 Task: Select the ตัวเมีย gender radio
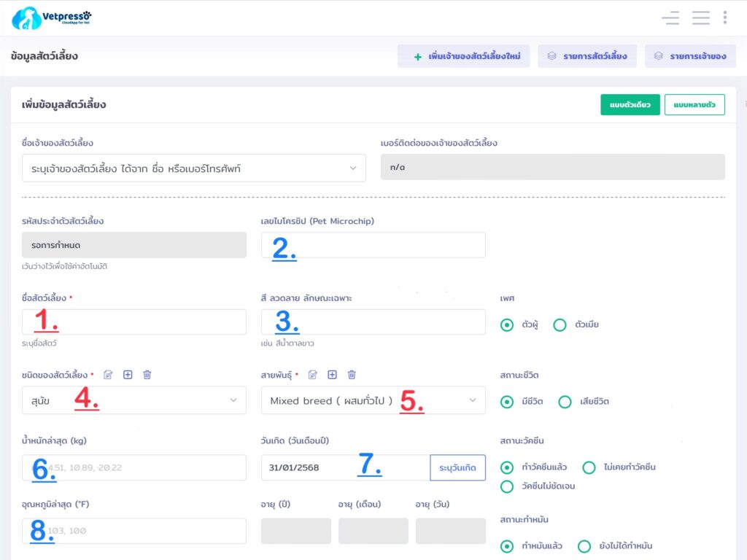(x=560, y=325)
